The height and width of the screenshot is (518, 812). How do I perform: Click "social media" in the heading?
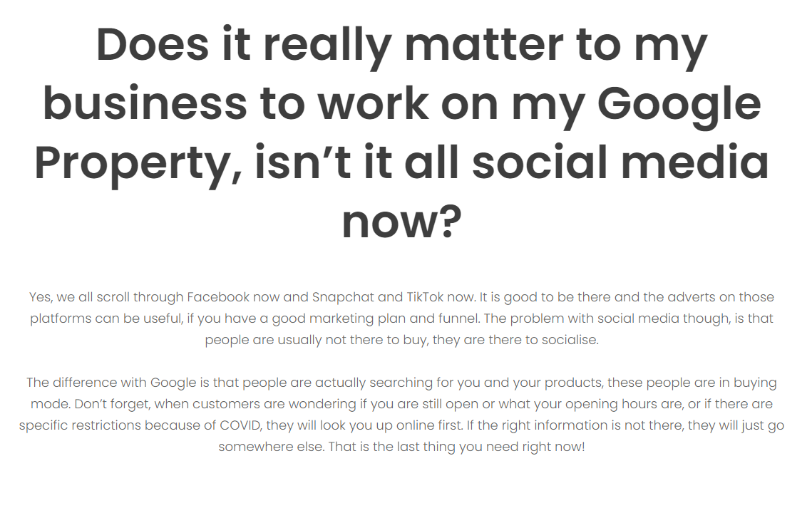click(x=620, y=162)
